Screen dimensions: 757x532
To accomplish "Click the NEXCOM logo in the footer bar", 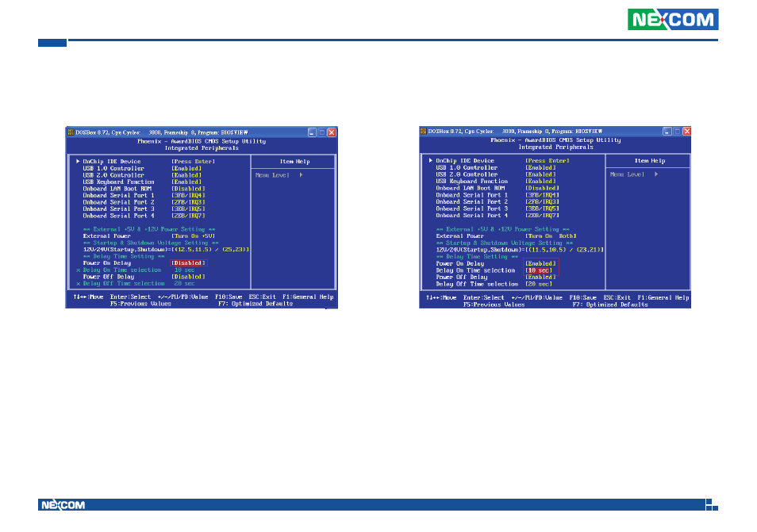I will coord(62,505).
